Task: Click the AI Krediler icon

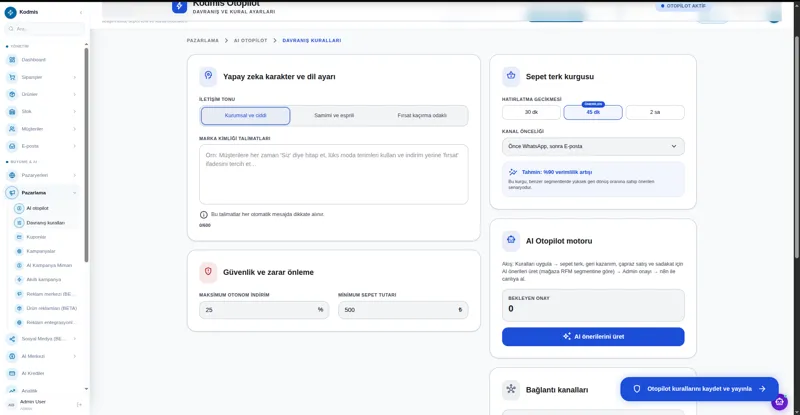Action: [x=12, y=373]
